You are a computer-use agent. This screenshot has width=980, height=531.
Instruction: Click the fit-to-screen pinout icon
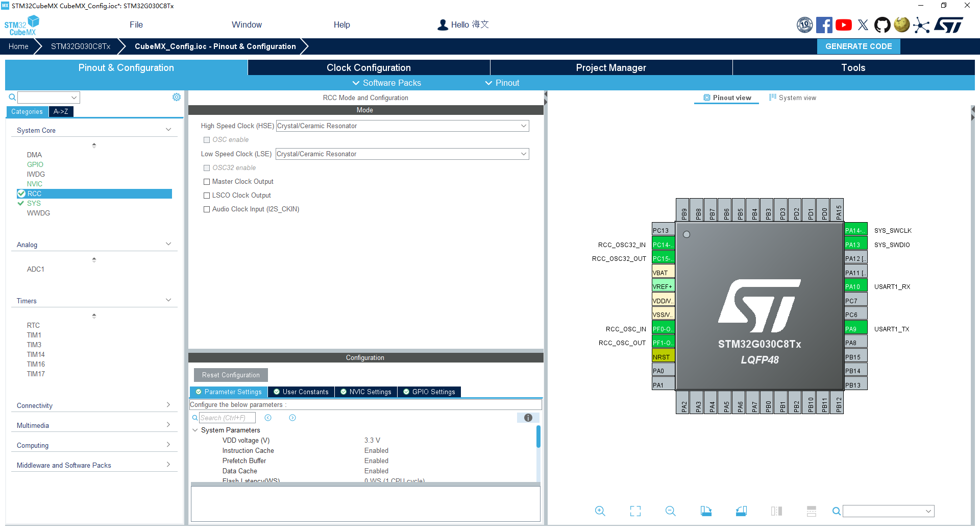tap(635, 511)
